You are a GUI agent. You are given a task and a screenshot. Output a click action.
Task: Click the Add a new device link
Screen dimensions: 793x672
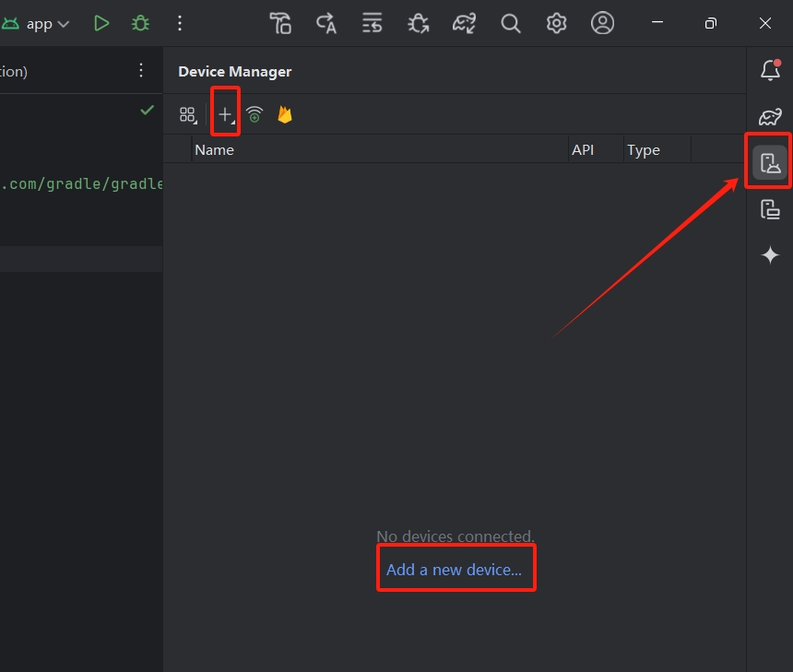454,570
